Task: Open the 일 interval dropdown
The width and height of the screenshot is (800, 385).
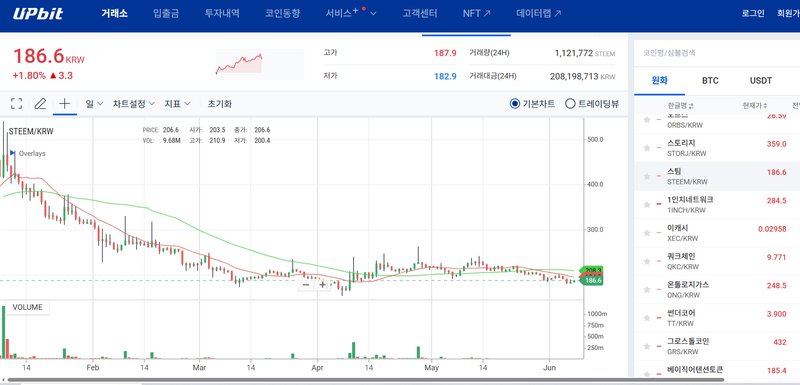Action: coord(95,104)
